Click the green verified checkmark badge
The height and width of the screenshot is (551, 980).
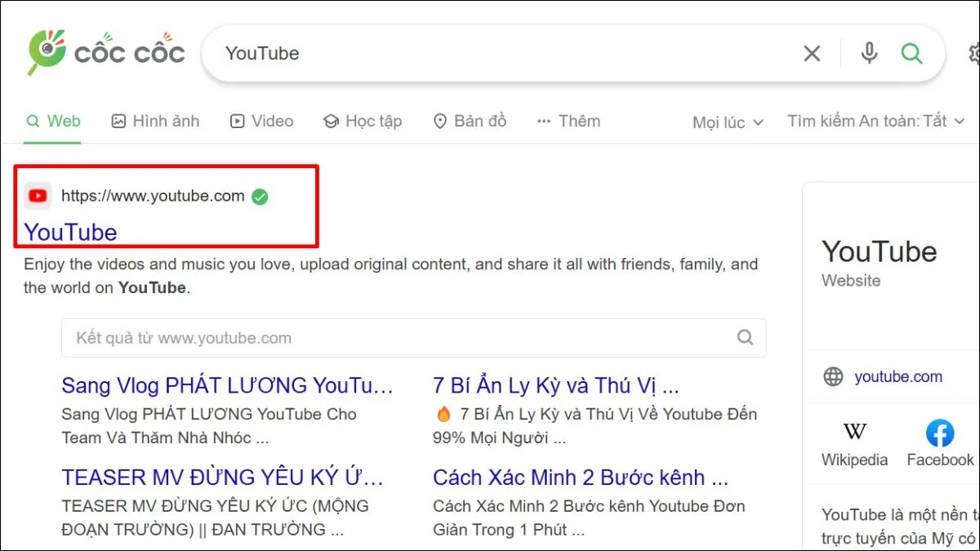pyautogui.click(x=260, y=196)
